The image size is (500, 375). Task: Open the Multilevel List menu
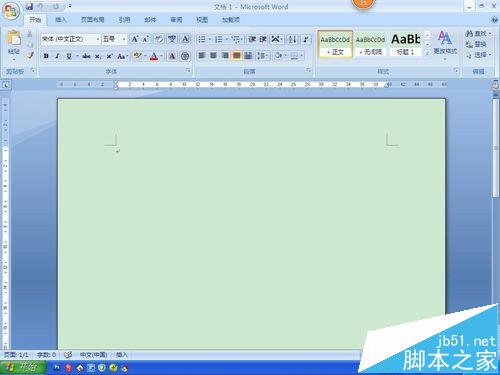(x=236, y=39)
